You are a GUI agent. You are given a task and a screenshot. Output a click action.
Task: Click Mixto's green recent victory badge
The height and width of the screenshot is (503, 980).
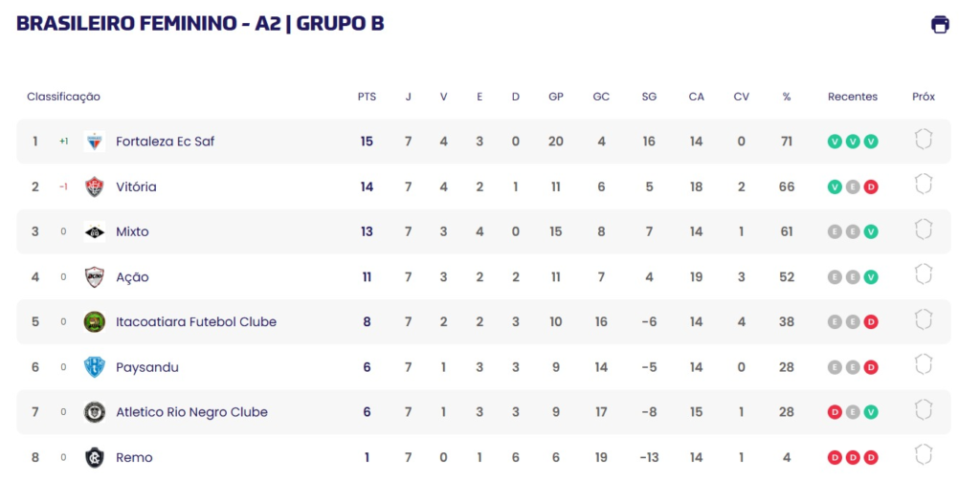871,231
